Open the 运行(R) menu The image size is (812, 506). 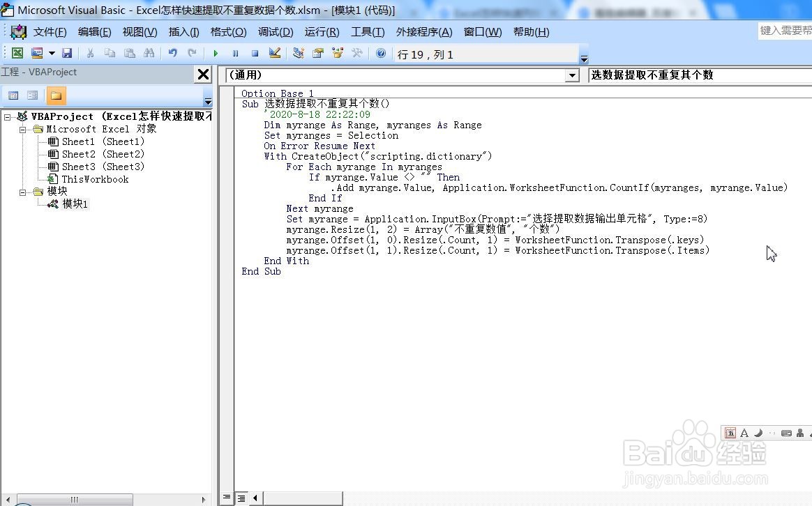click(322, 32)
